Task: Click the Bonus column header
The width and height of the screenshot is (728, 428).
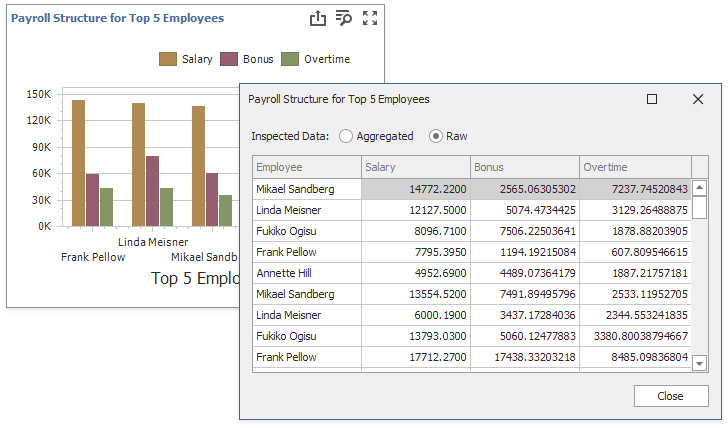Action: [x=524, y=167]
